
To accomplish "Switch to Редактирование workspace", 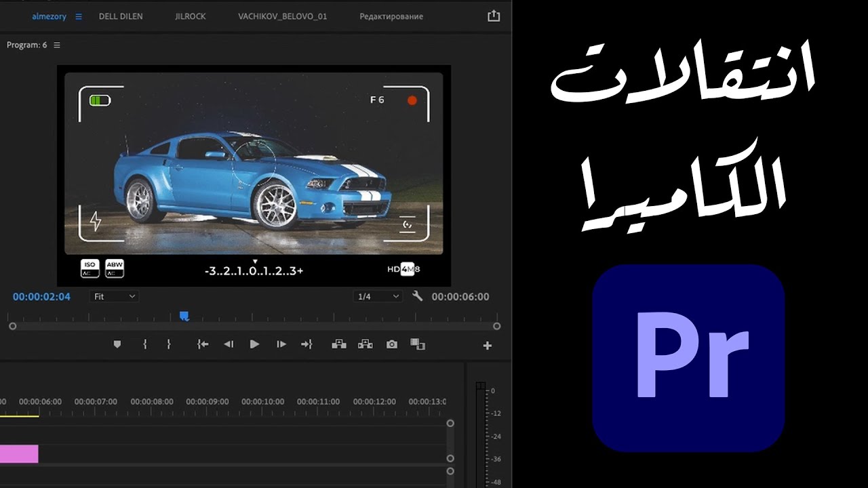I will click(x=391, y=16).
